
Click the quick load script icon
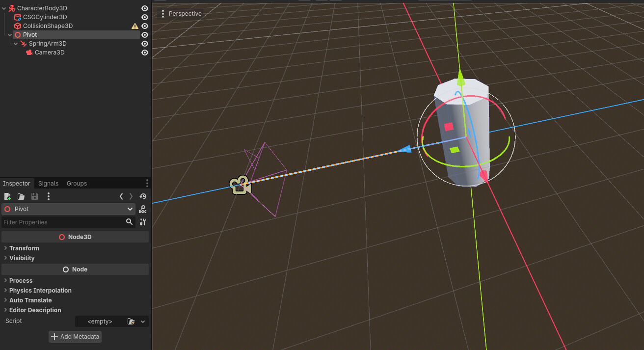131,322
